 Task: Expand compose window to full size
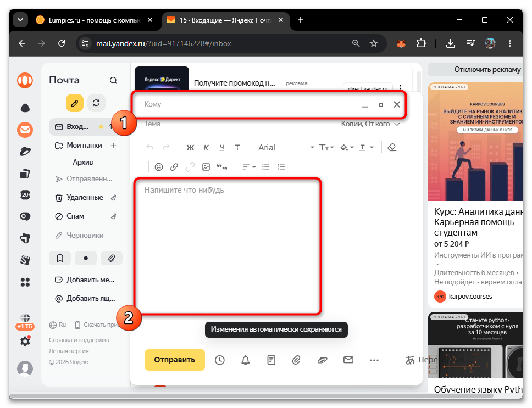381,105
